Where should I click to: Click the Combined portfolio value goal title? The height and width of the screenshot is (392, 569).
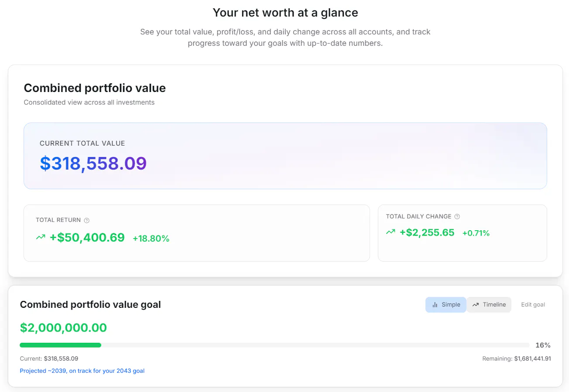pos(90,305)
